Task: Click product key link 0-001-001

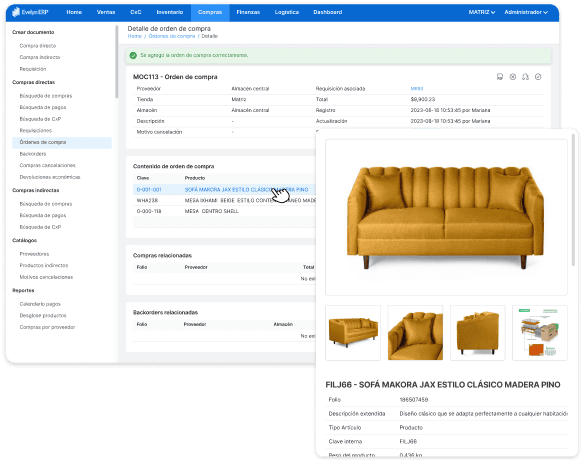Action: point(149,190)
